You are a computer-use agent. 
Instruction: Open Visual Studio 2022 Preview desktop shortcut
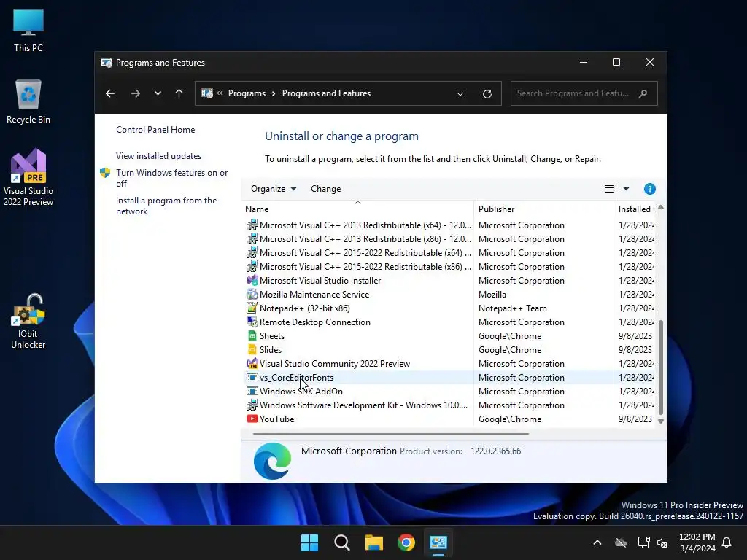tap(28, 177)
